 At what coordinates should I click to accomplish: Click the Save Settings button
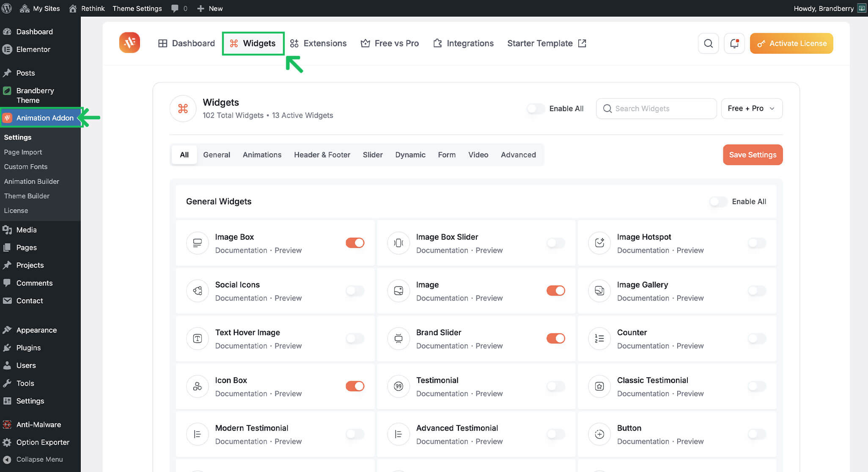click(x=752, y=155)
